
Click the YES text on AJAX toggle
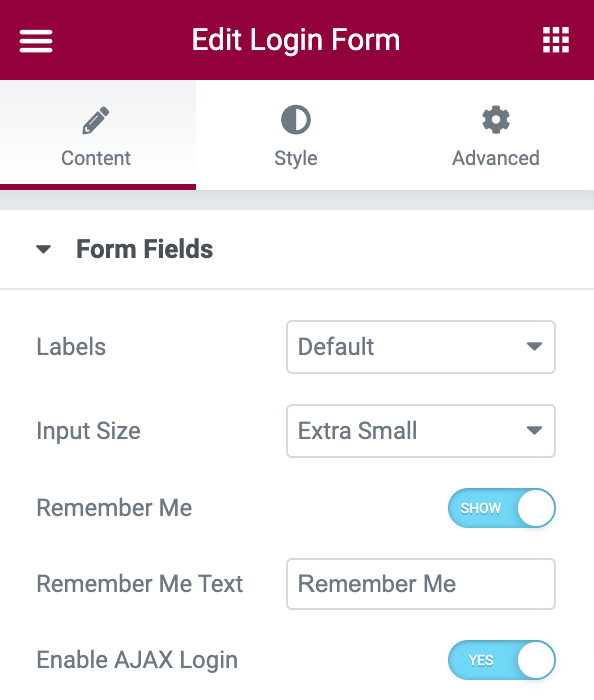point(481,660)
